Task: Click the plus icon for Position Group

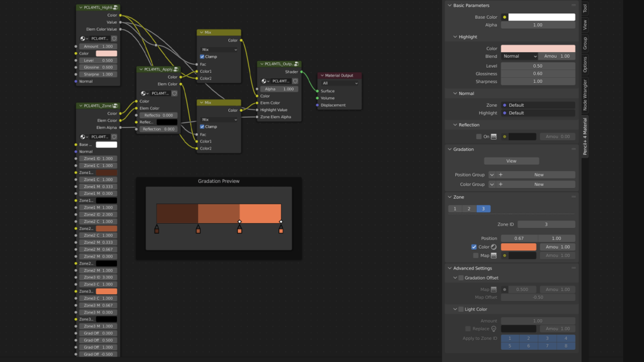Action: pyautogui.click(x=501, y=175)
